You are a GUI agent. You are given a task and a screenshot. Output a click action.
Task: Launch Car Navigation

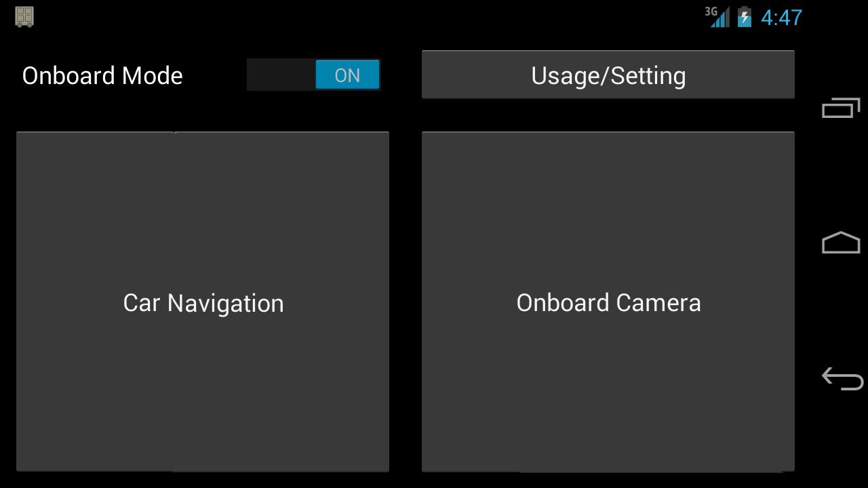203,302
